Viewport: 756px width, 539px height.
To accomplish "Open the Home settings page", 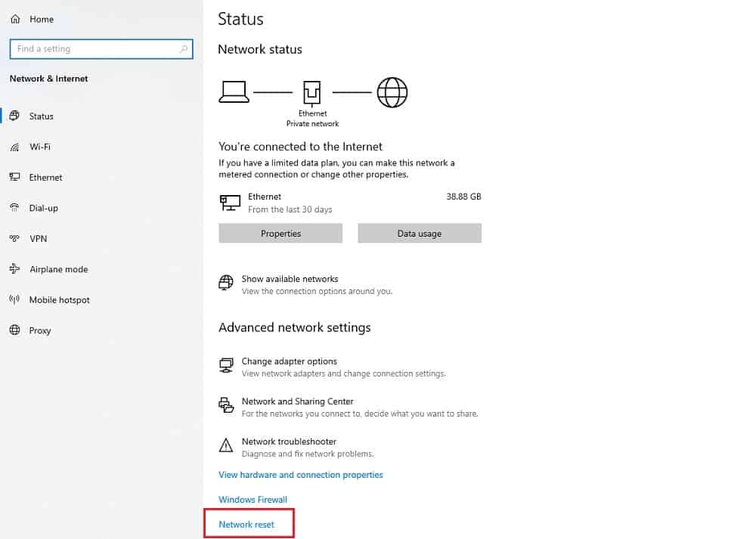I will (42, 20).
